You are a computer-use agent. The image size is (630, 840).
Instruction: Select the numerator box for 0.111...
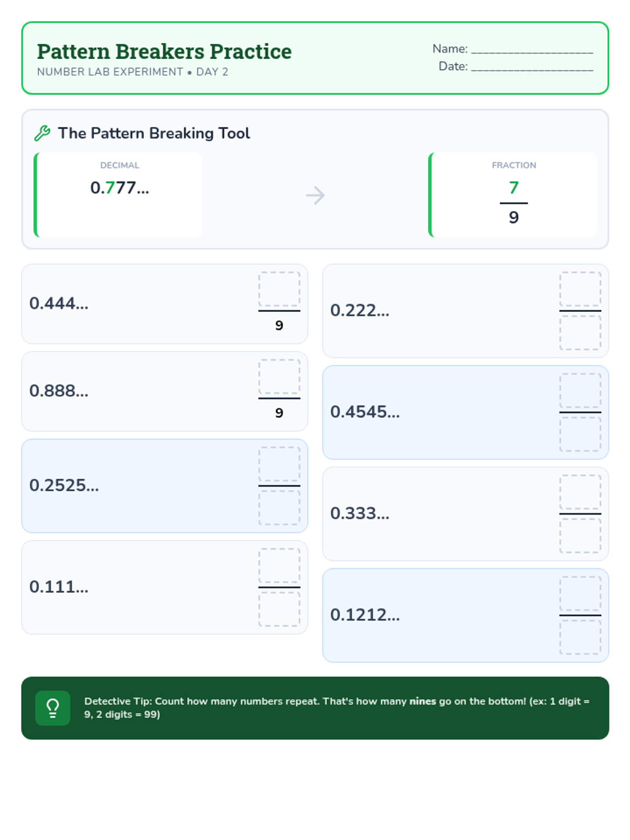click(279, 566)
